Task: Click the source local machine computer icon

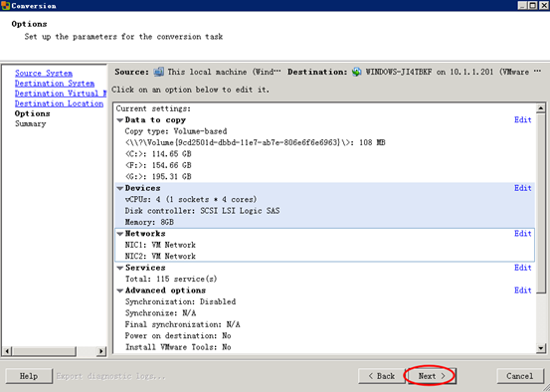Action: [x=158, y=72]
